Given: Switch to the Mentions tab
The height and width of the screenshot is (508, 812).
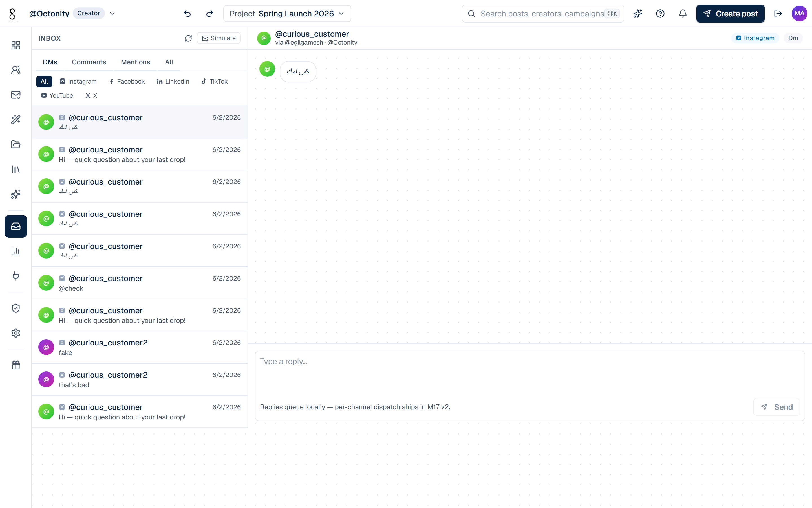Looking at the screenshot, I should [x=136, y=62].
